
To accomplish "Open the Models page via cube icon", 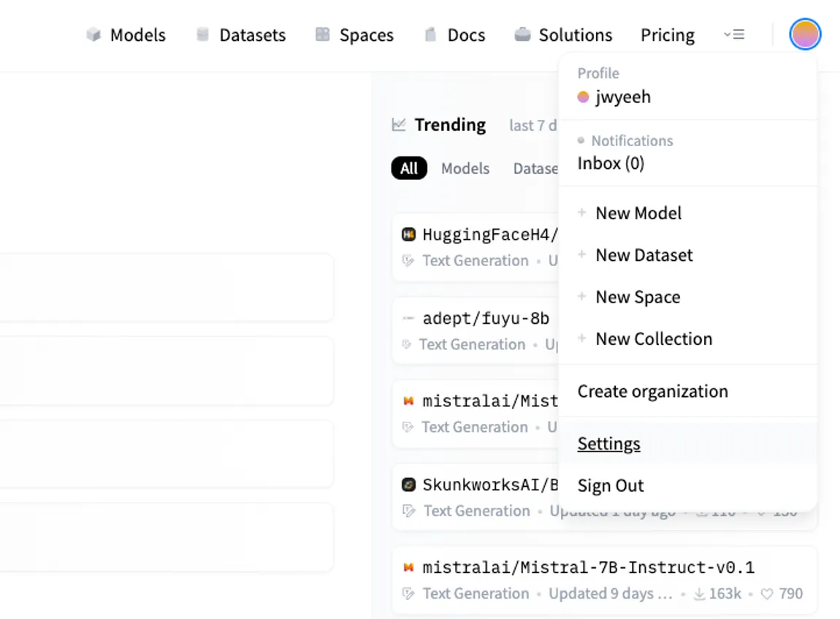I will [93, 34].
